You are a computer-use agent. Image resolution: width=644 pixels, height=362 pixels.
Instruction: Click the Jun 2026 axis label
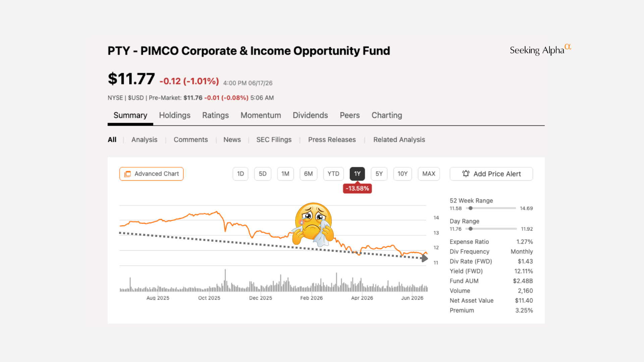(x=412, y=298)
